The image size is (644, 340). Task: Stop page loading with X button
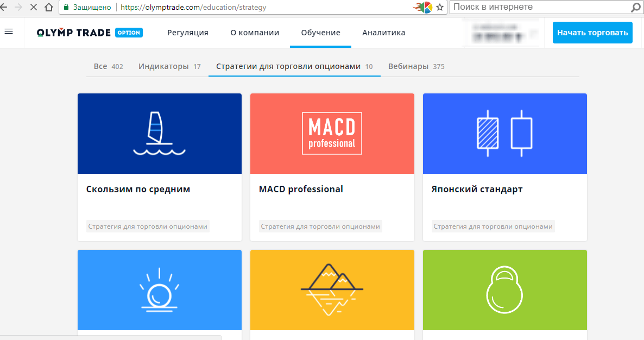pos(34,7)
